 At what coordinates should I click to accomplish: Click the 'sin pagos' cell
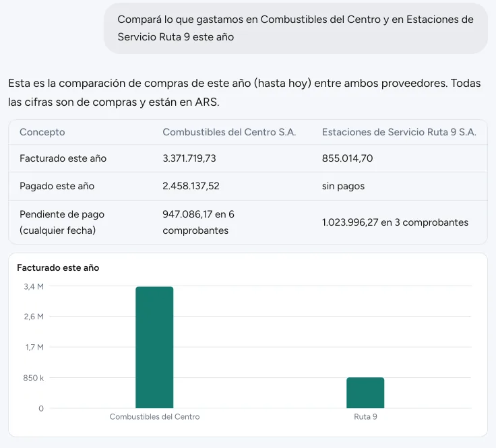pyautogui.click(x=343, y=186)
